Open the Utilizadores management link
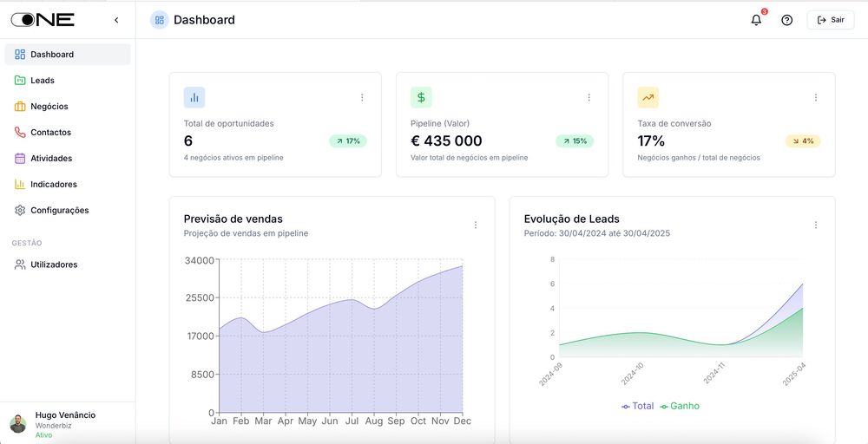This screenshot has width=868, height=444. 53,264
